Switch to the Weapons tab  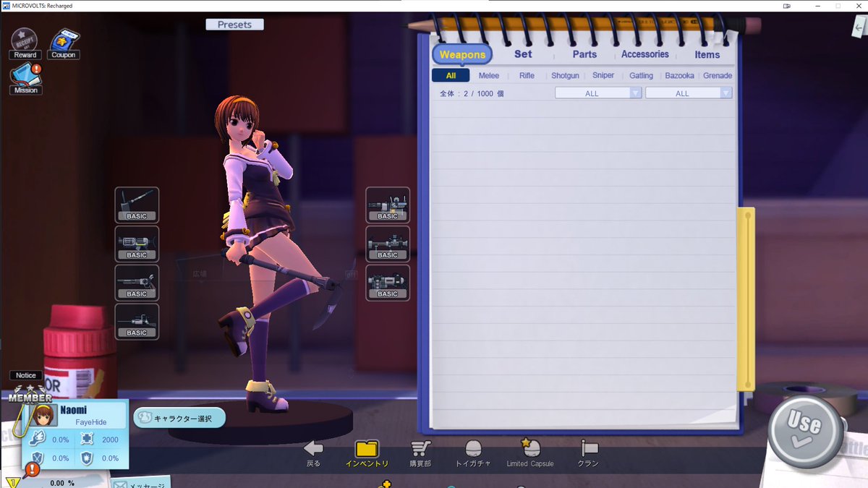tap(462, 55)
